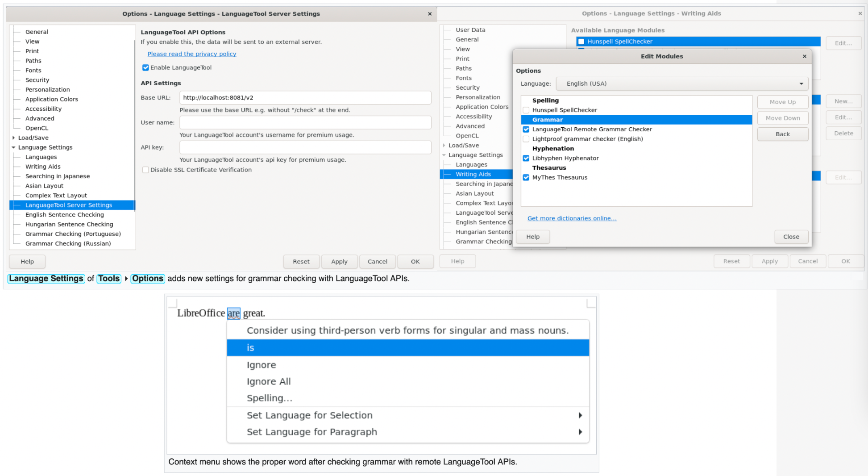Untick LanguageTool Remote Grammar Checker
Screen dimensions: 868x476
tap(526, 129)
